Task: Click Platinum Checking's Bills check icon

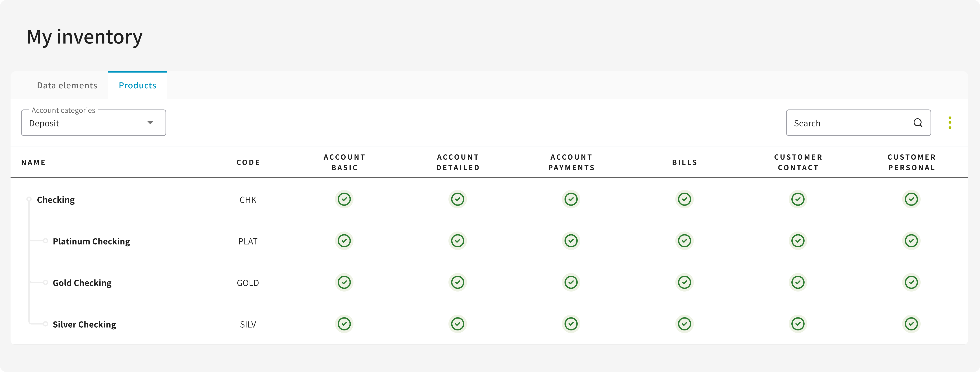Action: [x=684, y=241]
